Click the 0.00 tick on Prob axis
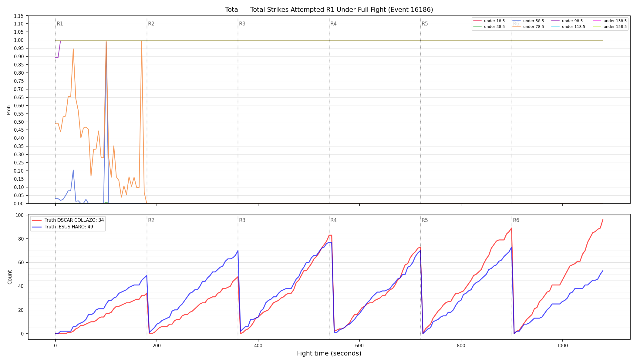 tap(19, 204)
